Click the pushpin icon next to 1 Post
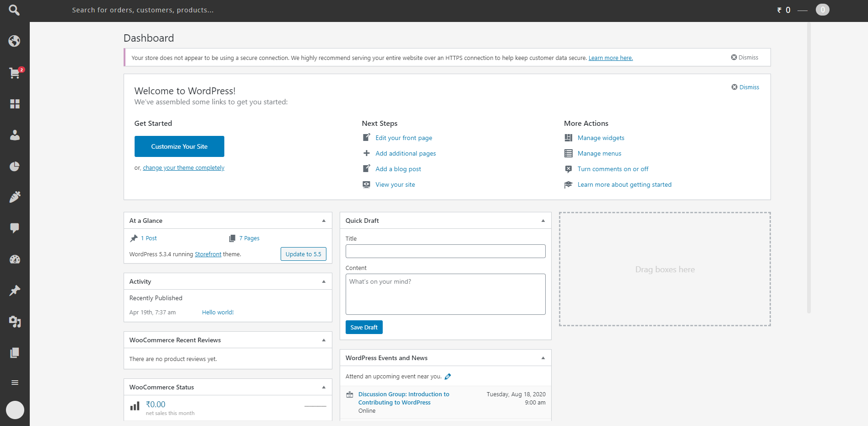 134,238
